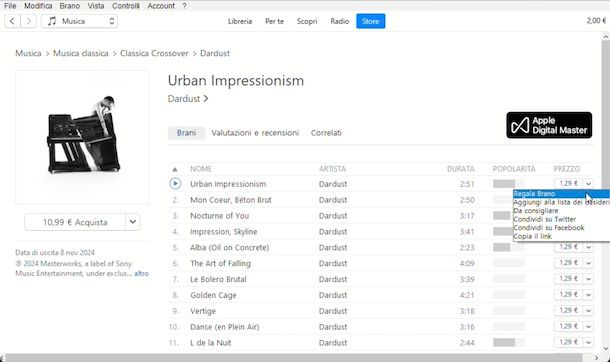This screenshot has width=610, height=362.
Task: Sort tracks by the POPOLARITÀ column
Action: tap(514, 169)
